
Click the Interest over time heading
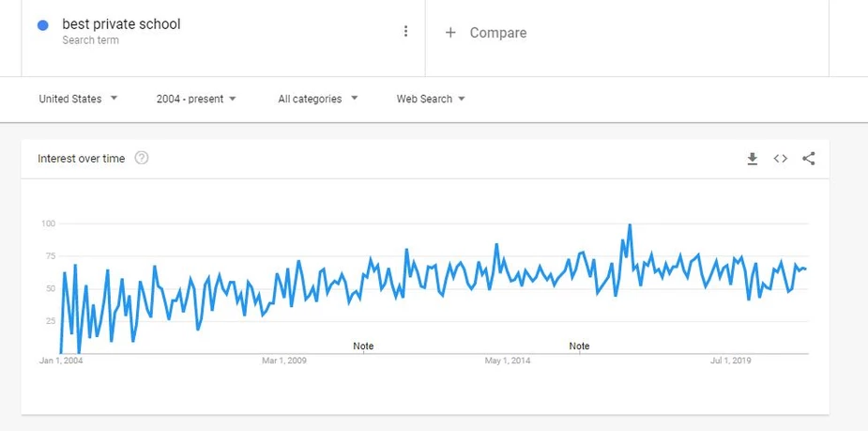click(82, 159)
